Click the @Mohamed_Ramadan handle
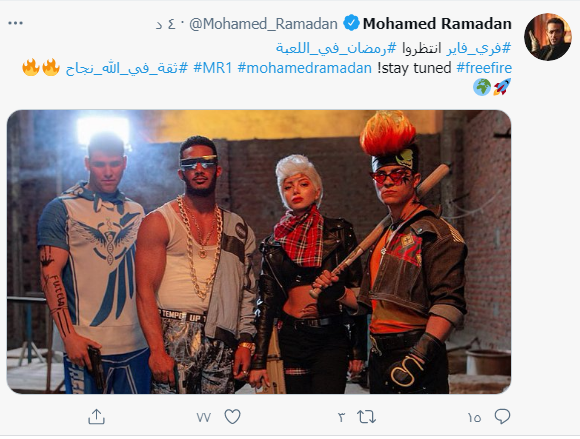 point(263,24)
